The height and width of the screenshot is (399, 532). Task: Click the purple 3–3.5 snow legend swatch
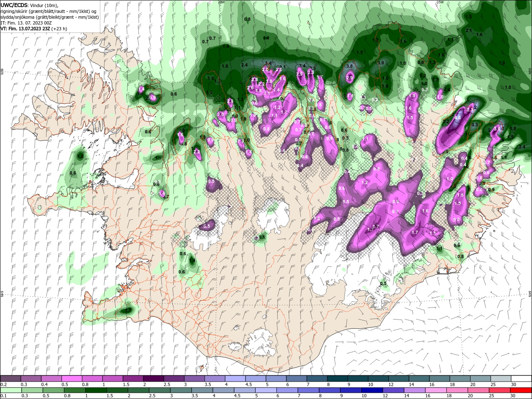click(x=194, y=379)
